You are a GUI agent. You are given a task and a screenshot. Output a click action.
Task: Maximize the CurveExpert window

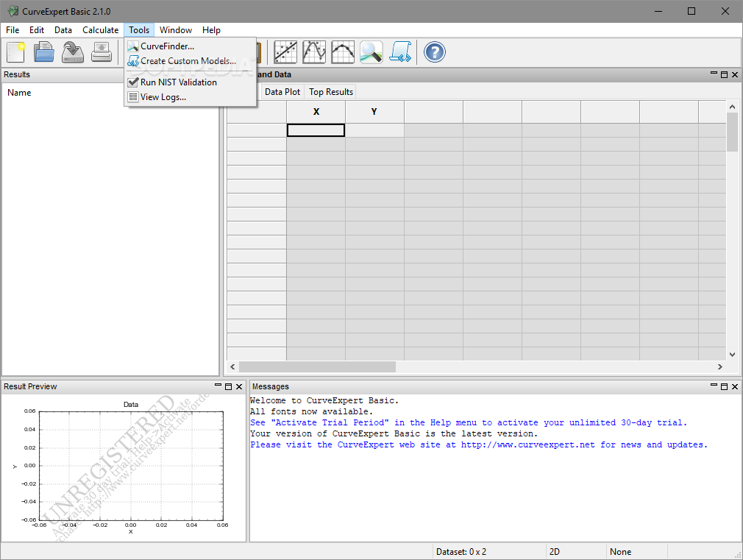tap(692, 11)
